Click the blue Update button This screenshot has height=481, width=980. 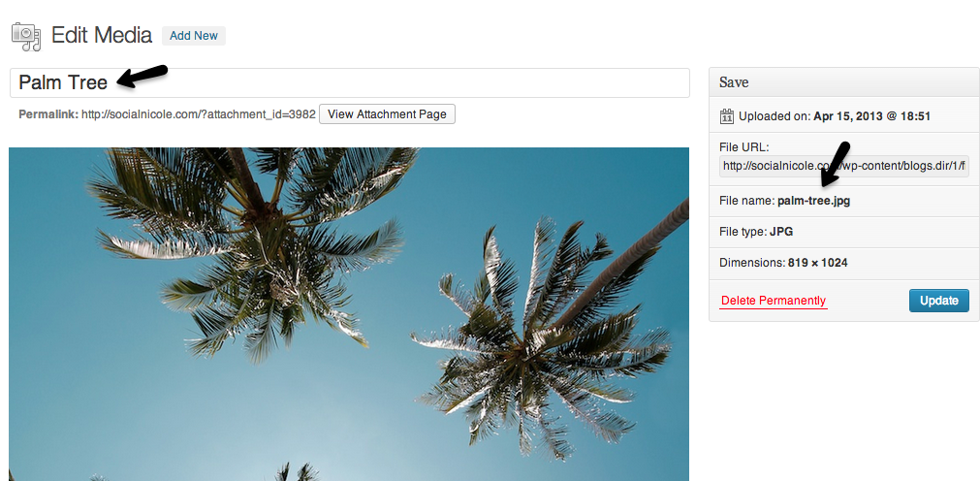[x=938, y=301]
